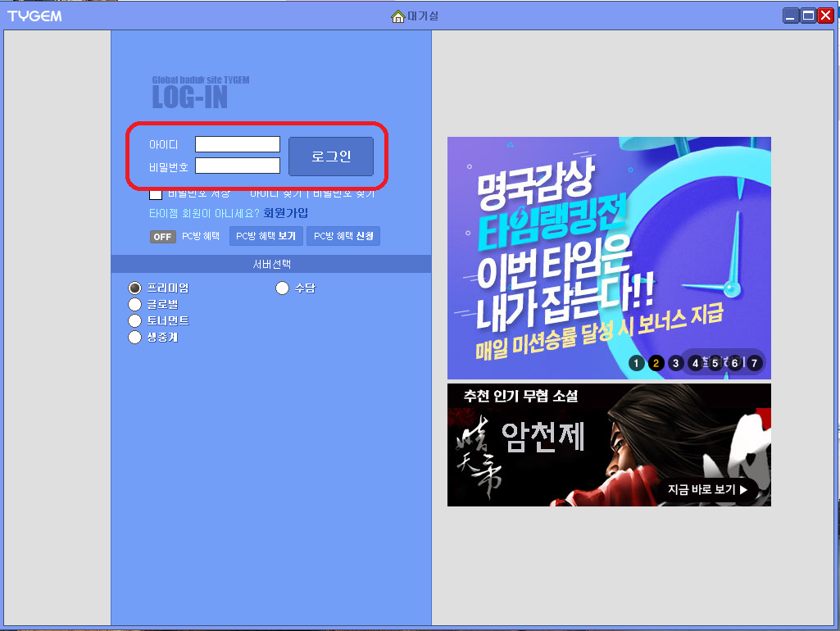Select banner page dot number 3
This screenshot has width=840, height=631.
[x=675, y=363]
